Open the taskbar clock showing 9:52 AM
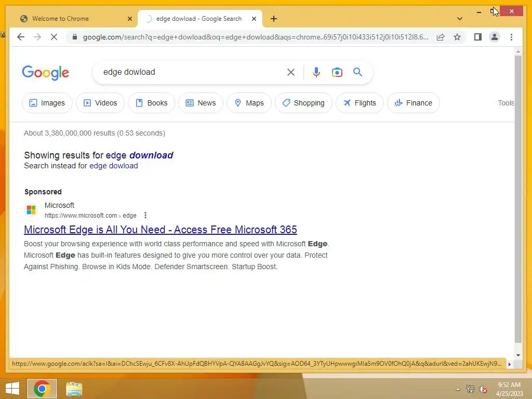The width and height of the screenshot is (532, 399). point(509,389)
